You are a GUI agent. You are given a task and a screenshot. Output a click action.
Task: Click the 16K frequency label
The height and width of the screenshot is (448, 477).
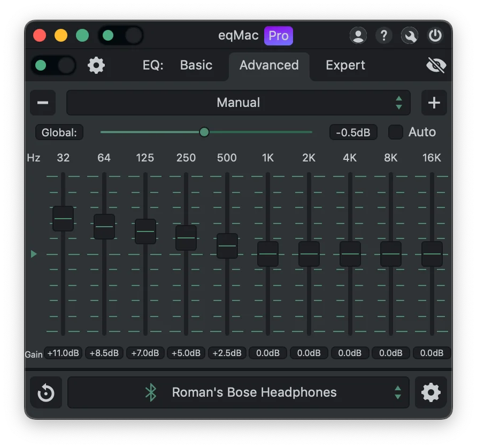pos(432,158)
